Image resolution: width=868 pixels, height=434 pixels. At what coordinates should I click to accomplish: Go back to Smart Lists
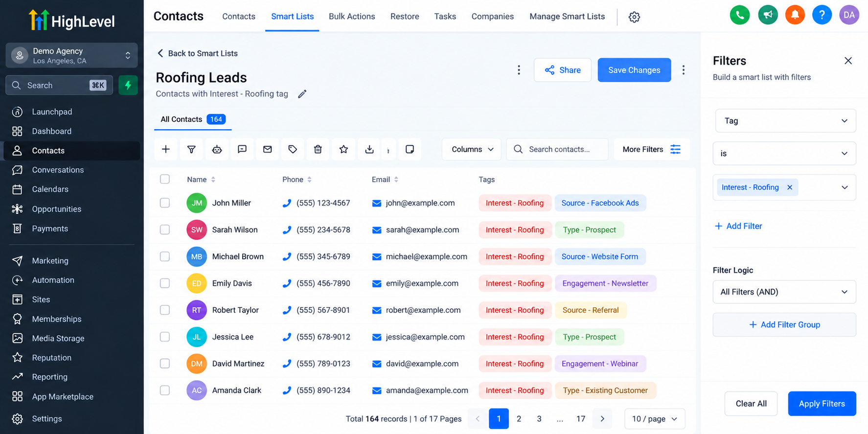pyautogui.click(x=197, y=53)
